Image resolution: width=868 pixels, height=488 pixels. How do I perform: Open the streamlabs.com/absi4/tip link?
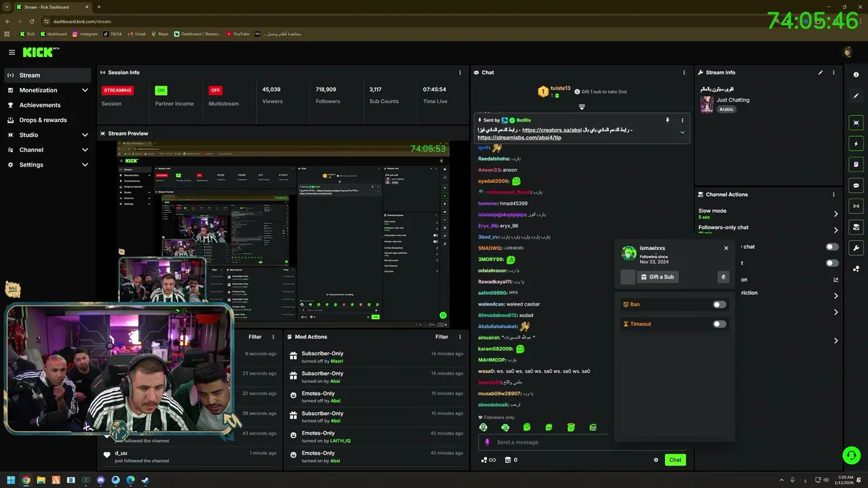tap(519, 138)
